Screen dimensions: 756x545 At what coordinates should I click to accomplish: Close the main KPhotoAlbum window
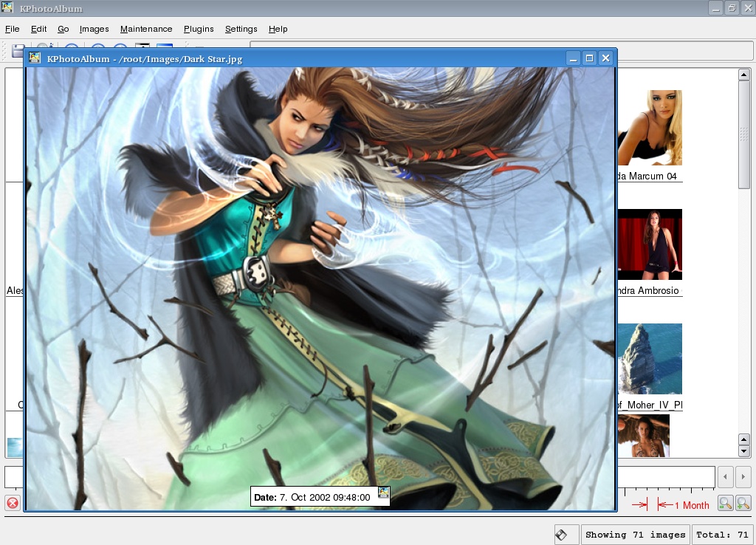pos(748,7)
